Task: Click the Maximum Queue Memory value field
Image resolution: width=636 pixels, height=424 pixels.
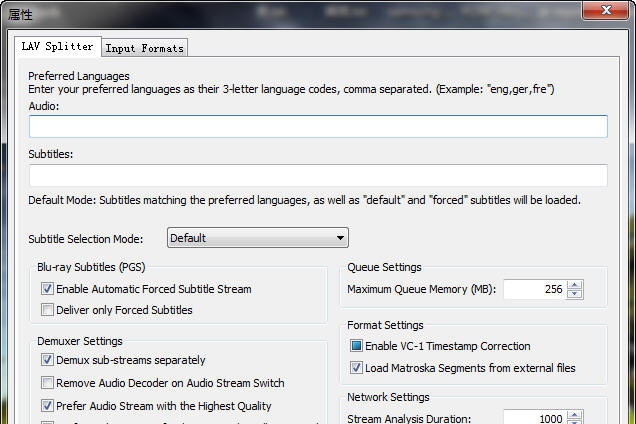Action: (534, 289)
